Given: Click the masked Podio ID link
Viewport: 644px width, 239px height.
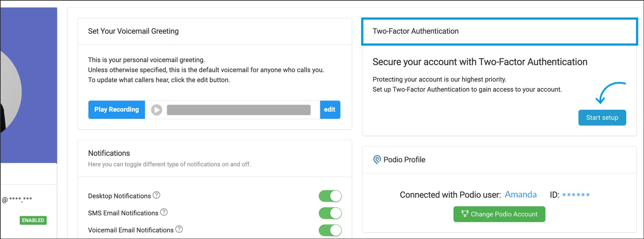Looking at the screenshot, I should point(576,195).
